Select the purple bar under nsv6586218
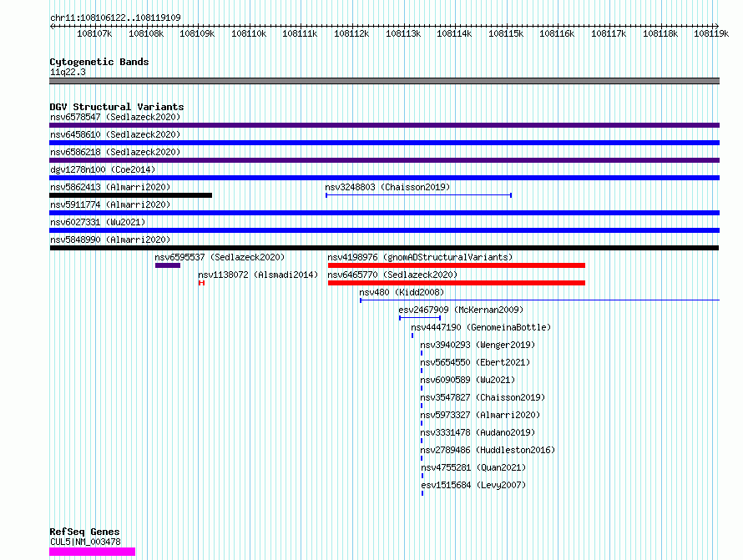The image size is (743, 560). [384, 160]
